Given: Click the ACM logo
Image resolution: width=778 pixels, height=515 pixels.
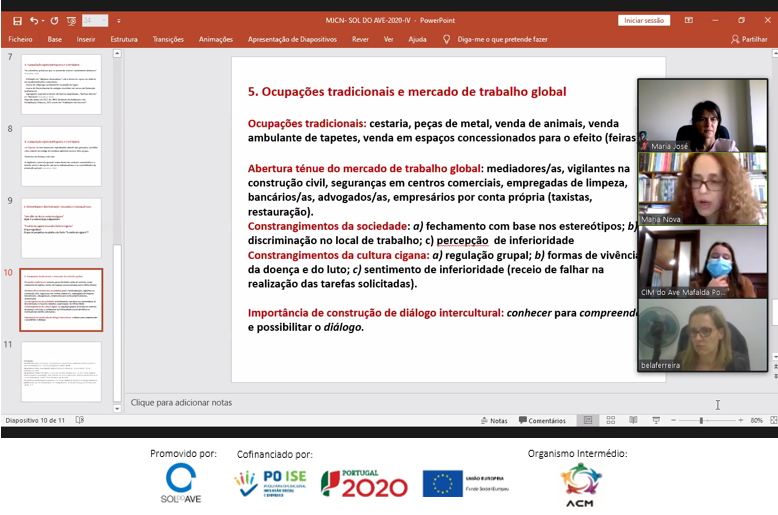Looking at the screenshot, I should [581, 485].
